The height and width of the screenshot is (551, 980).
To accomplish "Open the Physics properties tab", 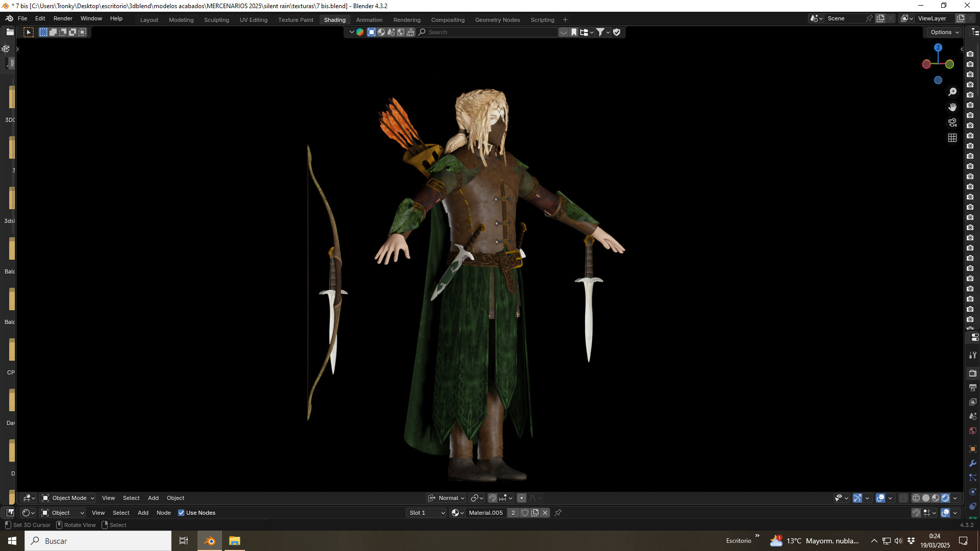I will [x=973, y=492].
